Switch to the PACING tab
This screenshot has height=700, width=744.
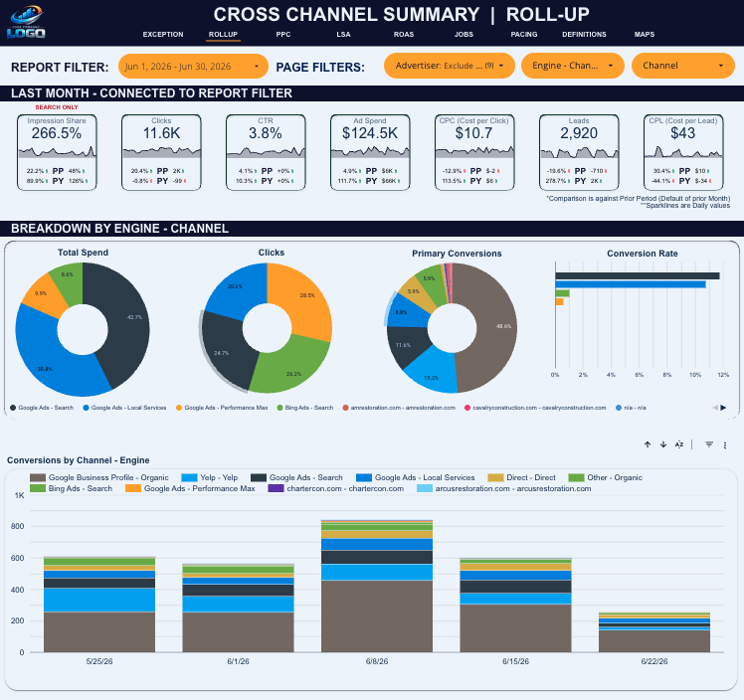coord(524,34)
